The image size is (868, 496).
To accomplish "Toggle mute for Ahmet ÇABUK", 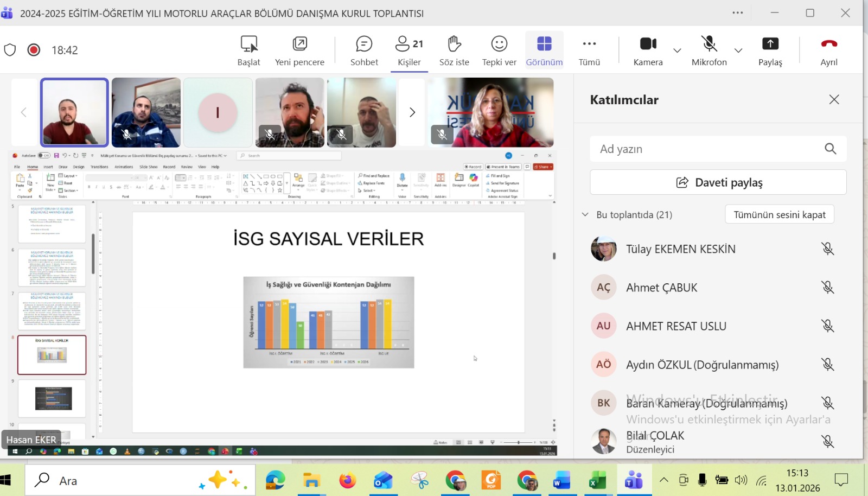I will pyautogui.click(x=827, y=287).
